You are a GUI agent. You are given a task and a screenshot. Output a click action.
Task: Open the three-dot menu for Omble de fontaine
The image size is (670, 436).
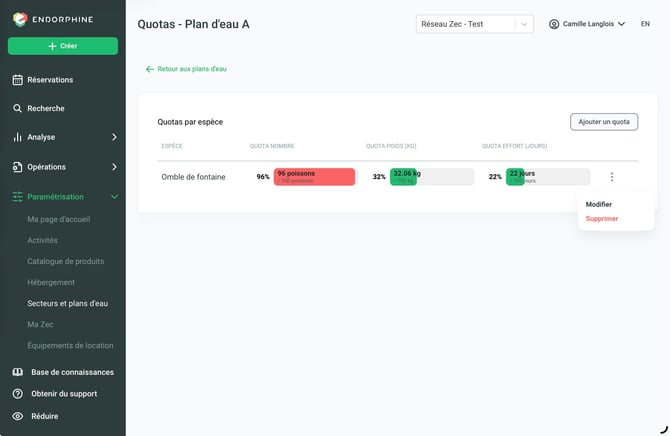point(612,177)
